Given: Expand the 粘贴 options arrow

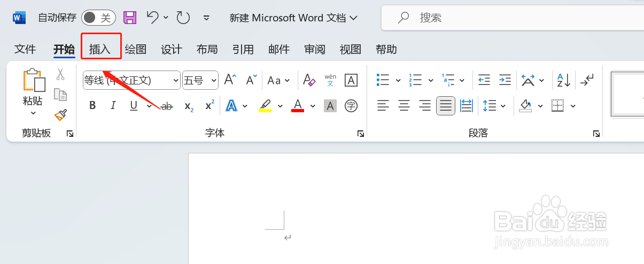Looking at the screenshot, I should [x=33, y=113].
